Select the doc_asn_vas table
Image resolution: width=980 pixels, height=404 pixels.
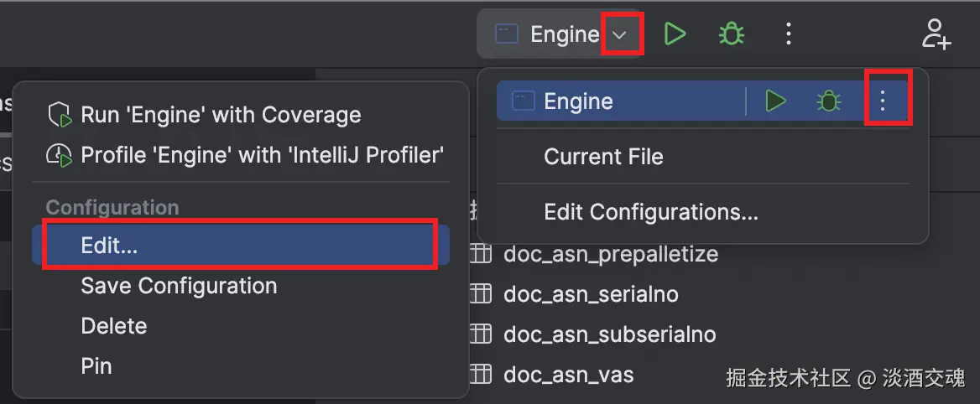[x=567, y=375]
